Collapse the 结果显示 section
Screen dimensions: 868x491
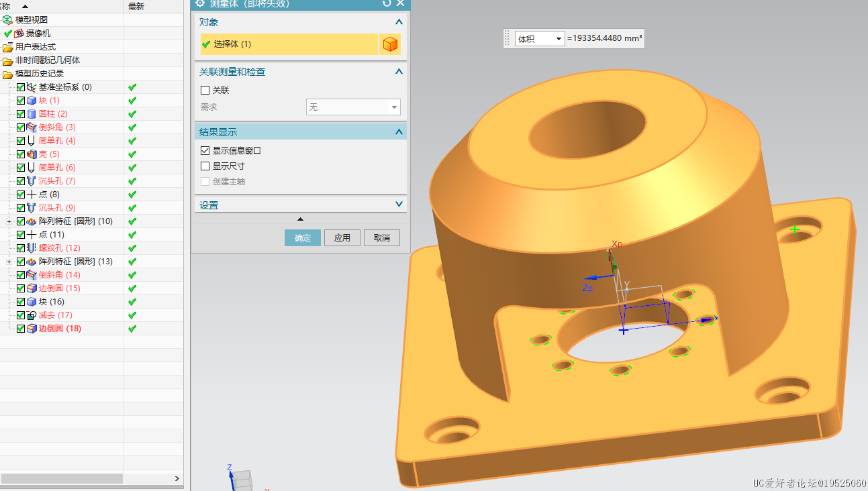pos(399,131)
